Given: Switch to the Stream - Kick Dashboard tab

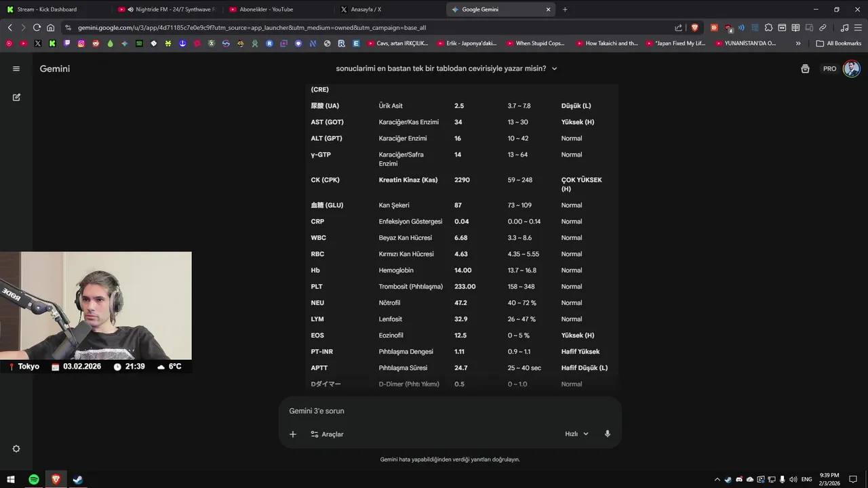Looking at the screenshot, I should [54, 9].
